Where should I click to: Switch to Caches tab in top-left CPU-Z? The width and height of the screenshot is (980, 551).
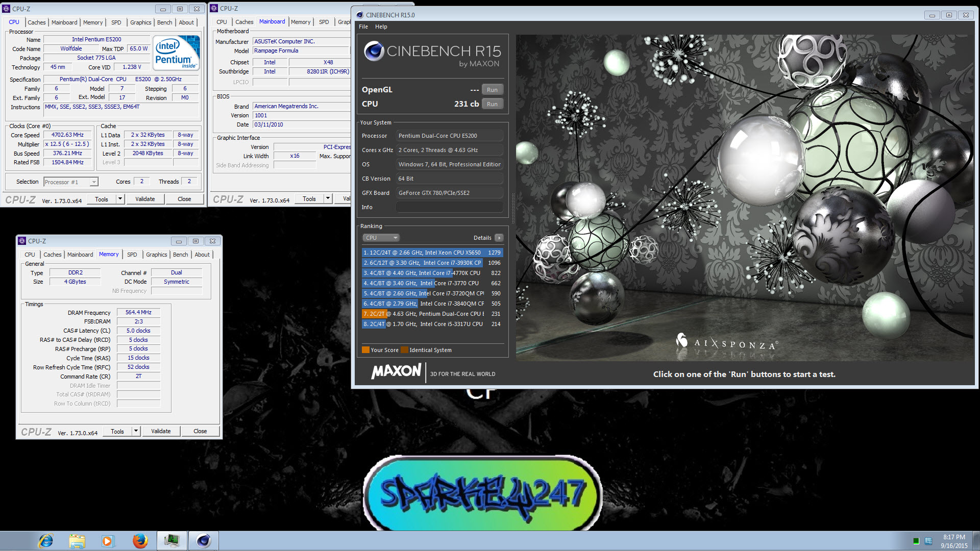click(x=37, y=22)
